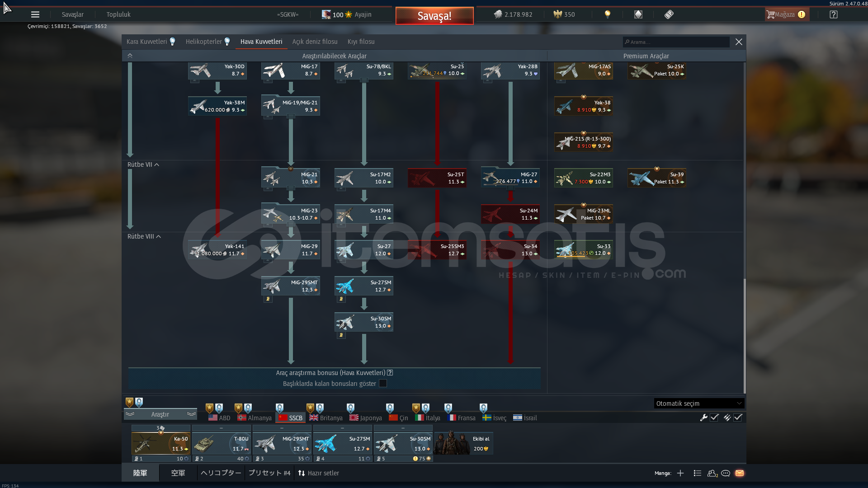Click the bulb icon next to Kara Kuvvetleri
Image resolution: width=868 pixels, height=488 pixels.
pyautogui.click(x=172, y=42)
